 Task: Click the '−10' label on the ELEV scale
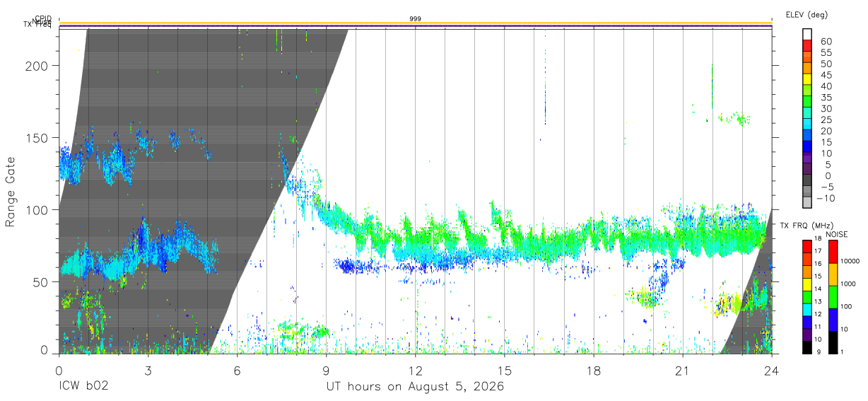click(827, 197)
